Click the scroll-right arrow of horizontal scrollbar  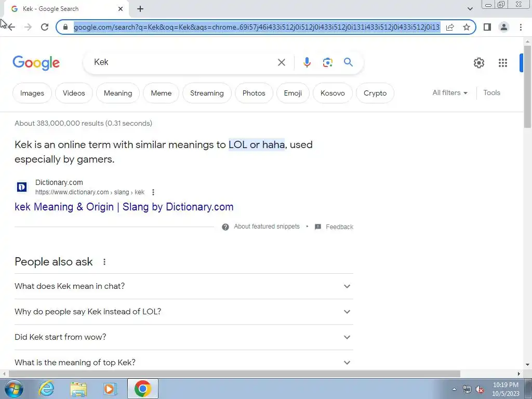pos(519,374)
